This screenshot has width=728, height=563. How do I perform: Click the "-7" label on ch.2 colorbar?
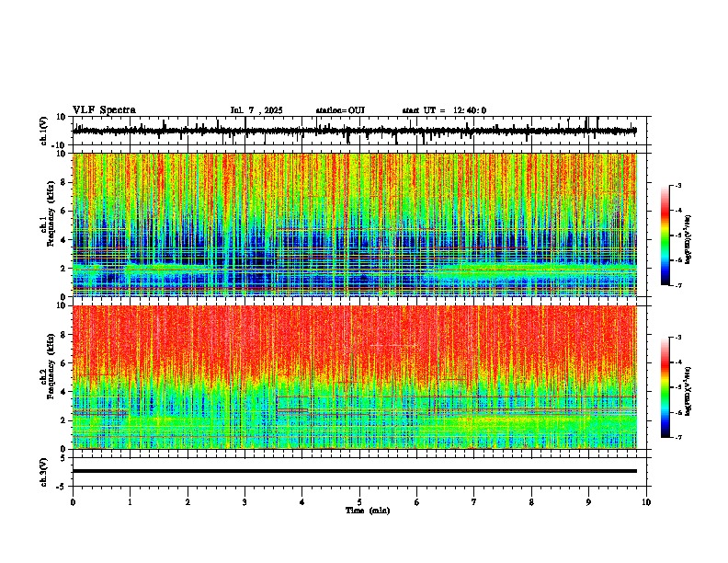pos(678,438)
